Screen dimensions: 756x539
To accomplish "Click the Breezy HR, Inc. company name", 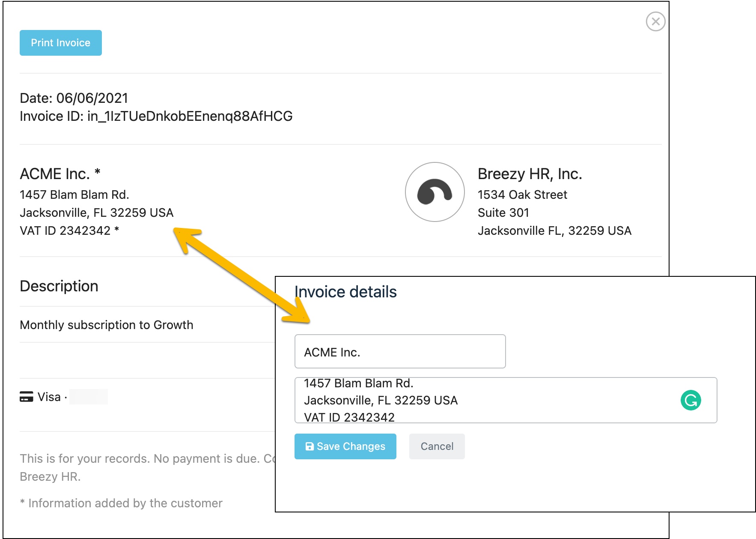I will (530, 174).
